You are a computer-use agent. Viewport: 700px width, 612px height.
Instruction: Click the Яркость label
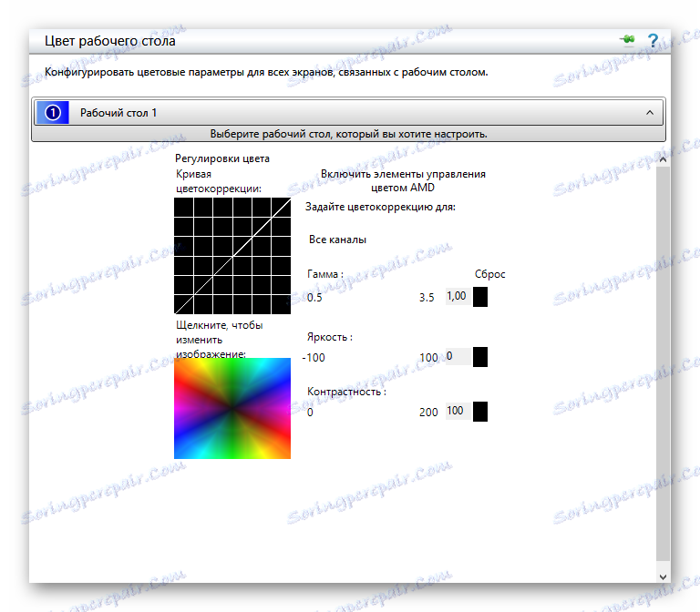coord(329,337)
